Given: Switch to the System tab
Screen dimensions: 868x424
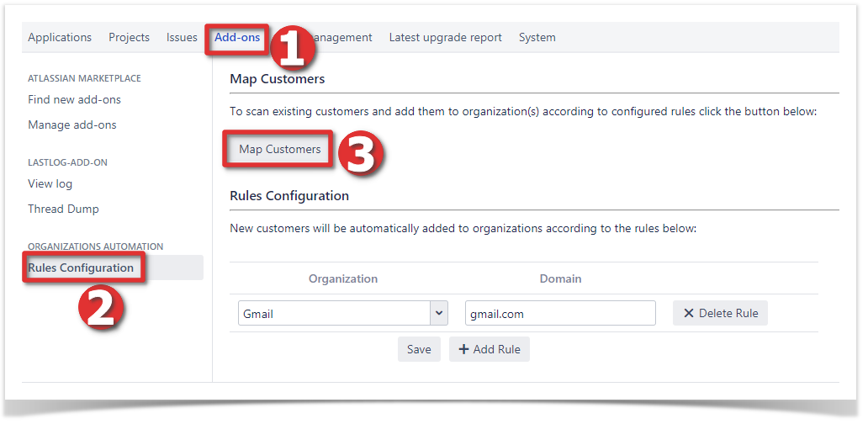Looking at the screenshot, I should [x=537, y=37].
